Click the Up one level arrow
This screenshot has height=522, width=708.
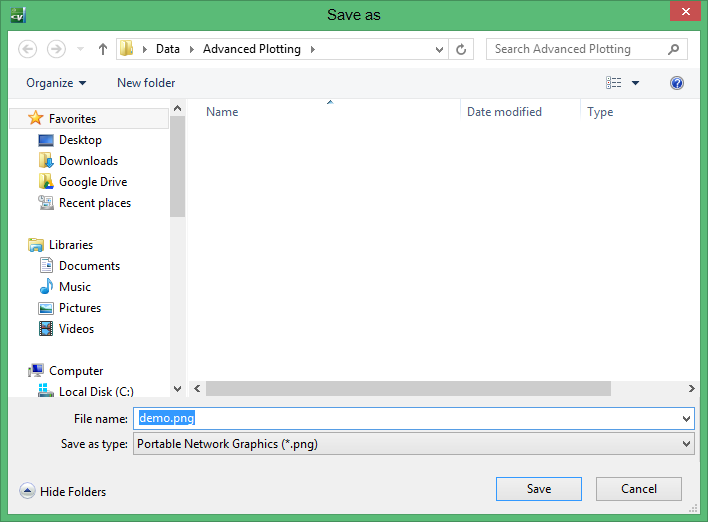103,49
